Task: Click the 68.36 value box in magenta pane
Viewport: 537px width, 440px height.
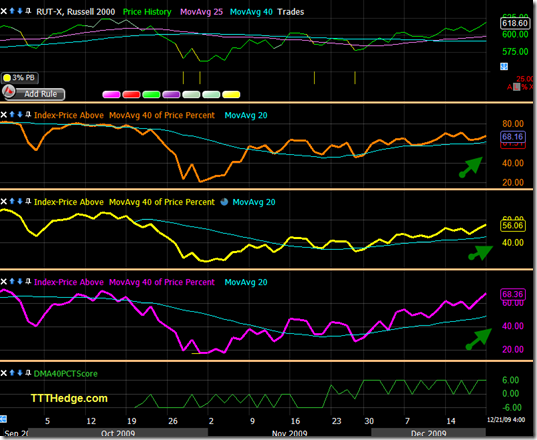Action: pos(512,294)
